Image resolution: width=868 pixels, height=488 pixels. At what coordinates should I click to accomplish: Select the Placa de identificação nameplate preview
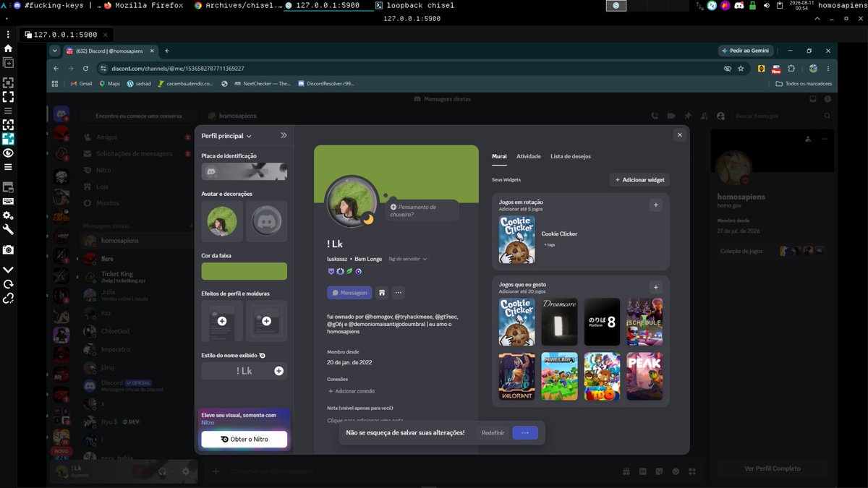244,172
